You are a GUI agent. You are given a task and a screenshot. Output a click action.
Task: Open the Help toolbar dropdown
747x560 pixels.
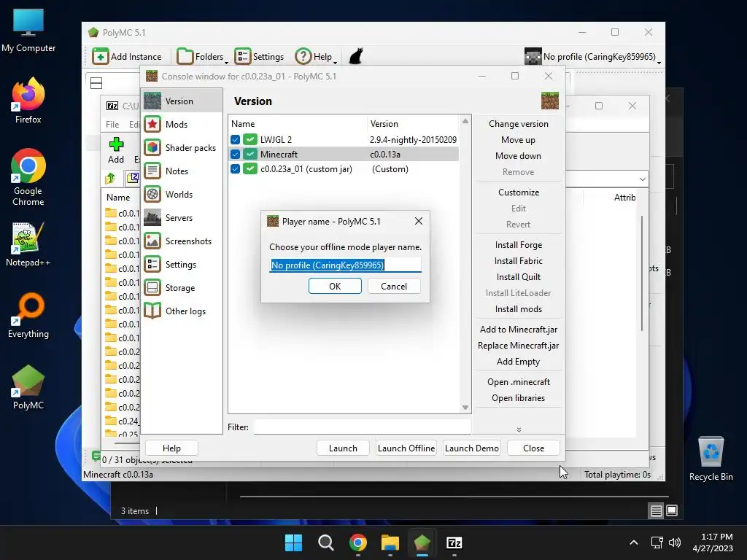pos(316,57)
